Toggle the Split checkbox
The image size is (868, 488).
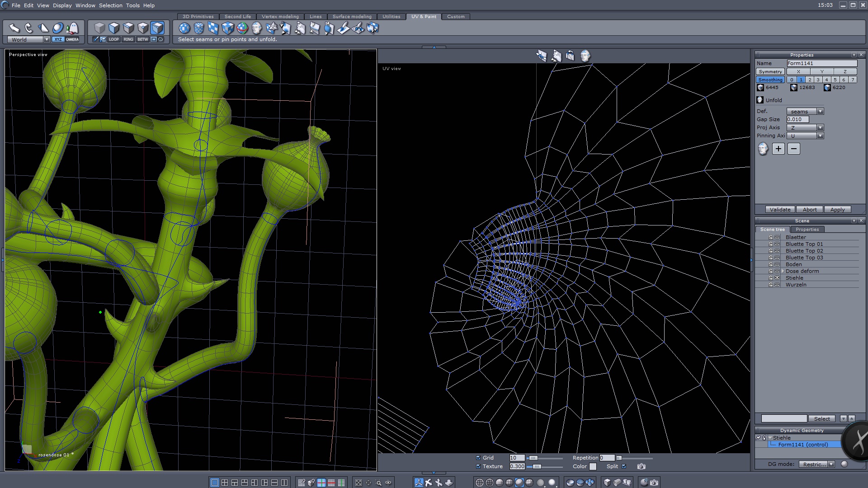coord(624,466)
